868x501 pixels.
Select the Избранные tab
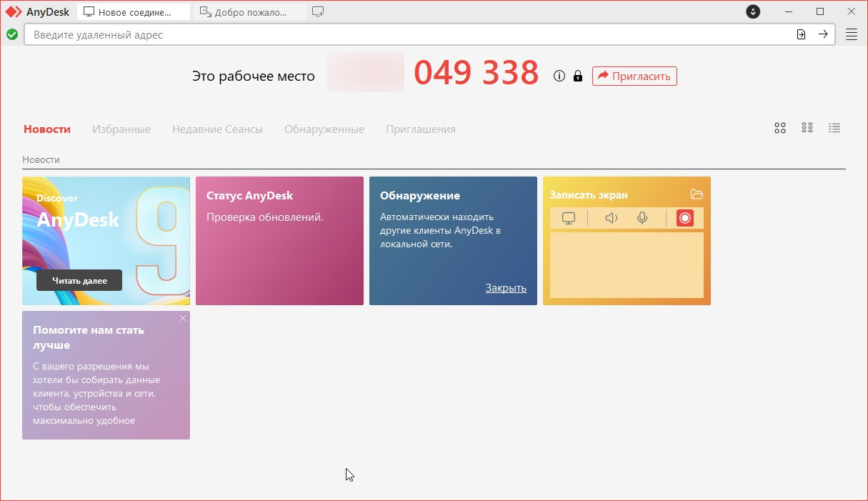[x=121, y=129]
